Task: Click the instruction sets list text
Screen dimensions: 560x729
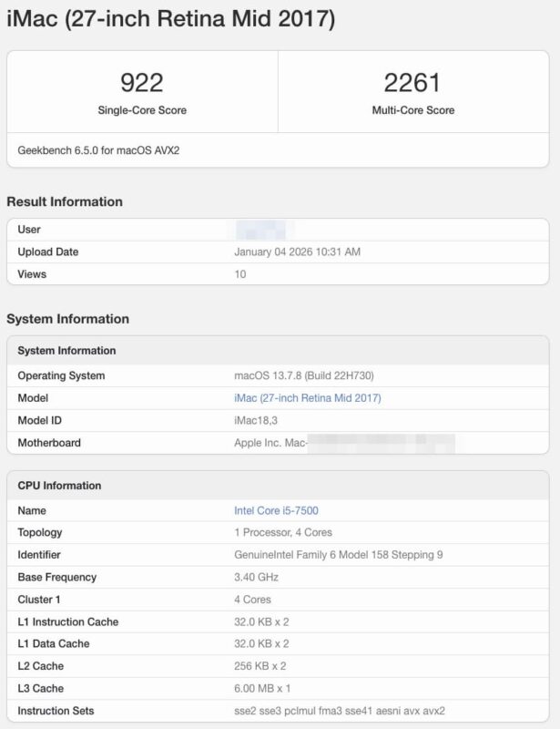Action: (340, 711)
